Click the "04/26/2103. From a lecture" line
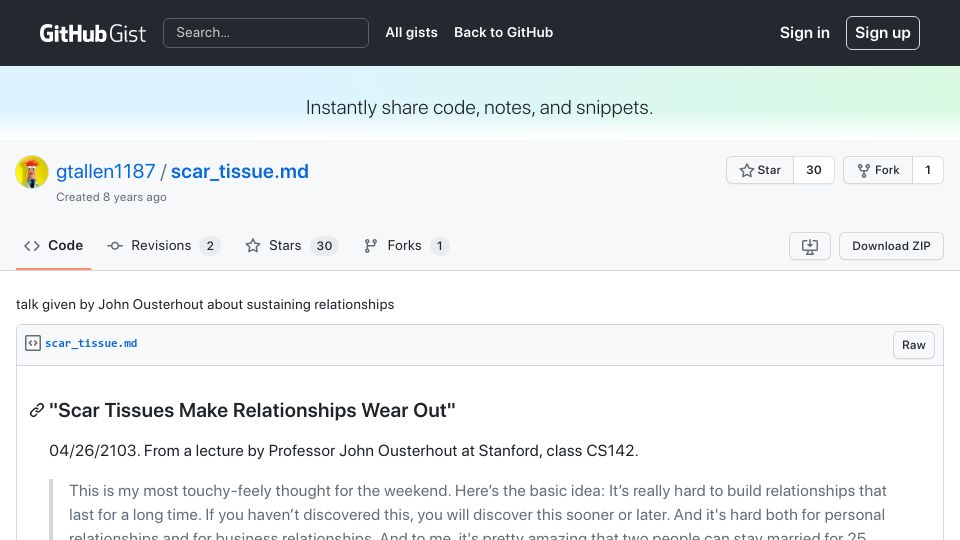 [x=343, y=451]
